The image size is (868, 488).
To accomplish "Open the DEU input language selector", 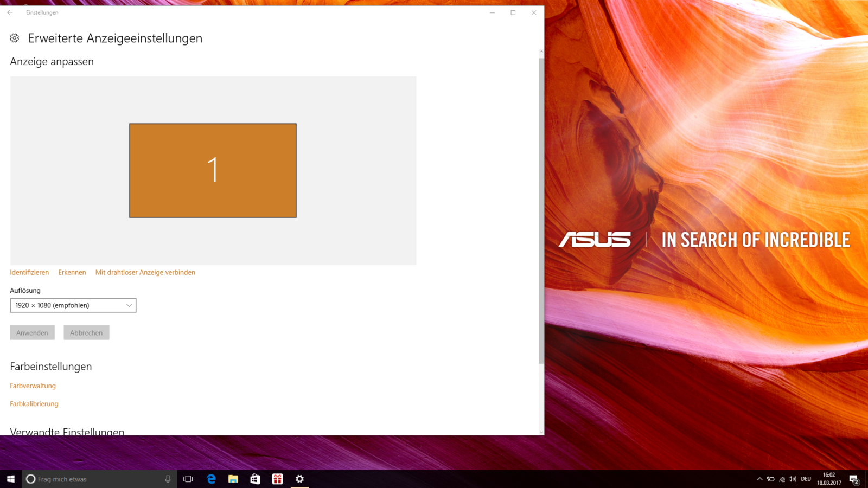I will click(x=806, y=479).
